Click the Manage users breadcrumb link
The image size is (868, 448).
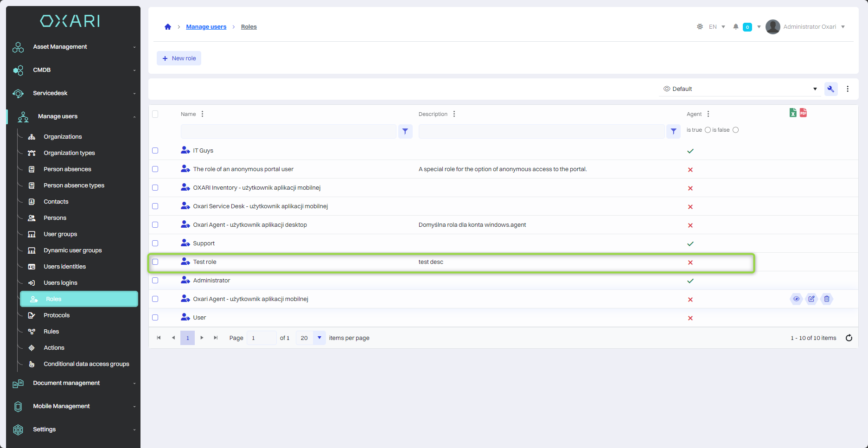tap(206, 27)
